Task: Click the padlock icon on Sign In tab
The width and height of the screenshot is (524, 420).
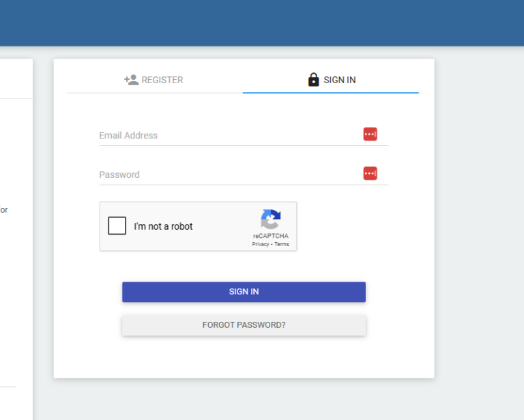Action: pos(313,80)
